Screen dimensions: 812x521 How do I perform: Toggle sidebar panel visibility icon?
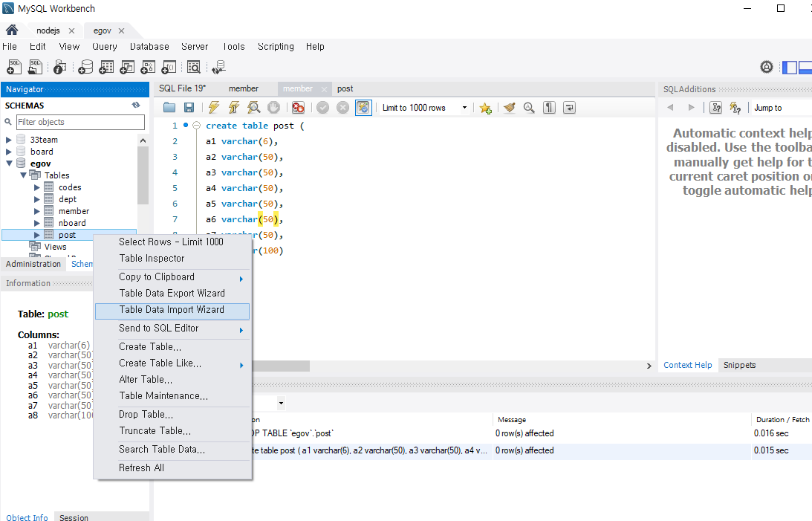tap(790, 68)
